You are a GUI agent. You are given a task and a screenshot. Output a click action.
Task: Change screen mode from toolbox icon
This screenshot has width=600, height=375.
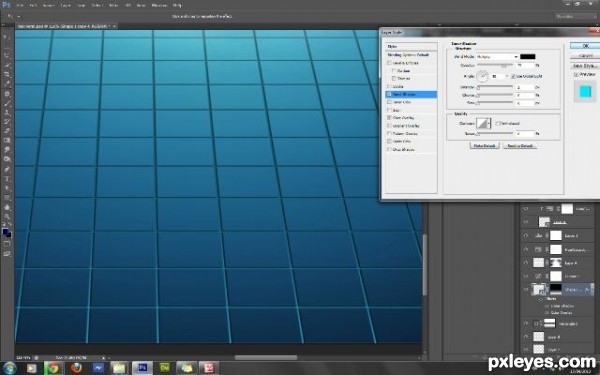(x=7, y=253)
